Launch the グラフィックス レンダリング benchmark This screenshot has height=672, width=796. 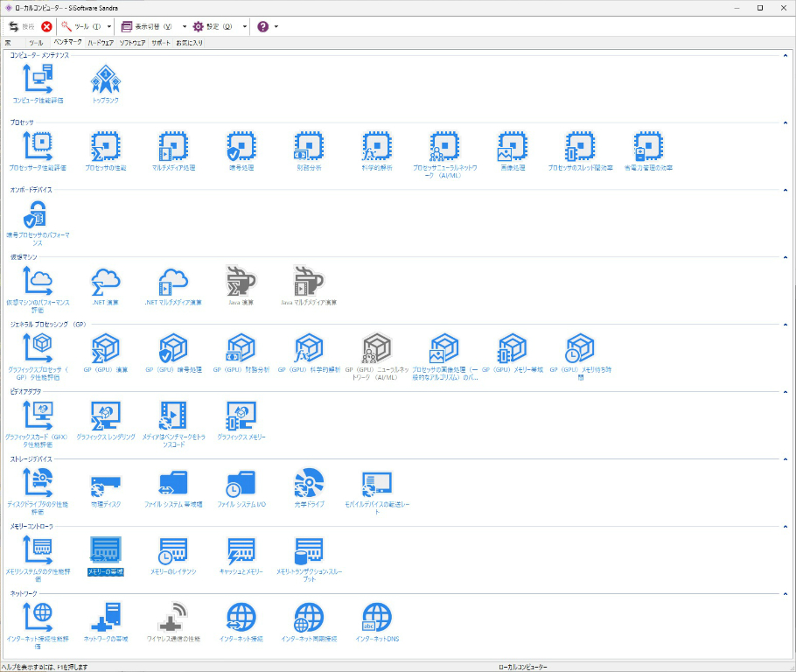(x=106, y=420)
